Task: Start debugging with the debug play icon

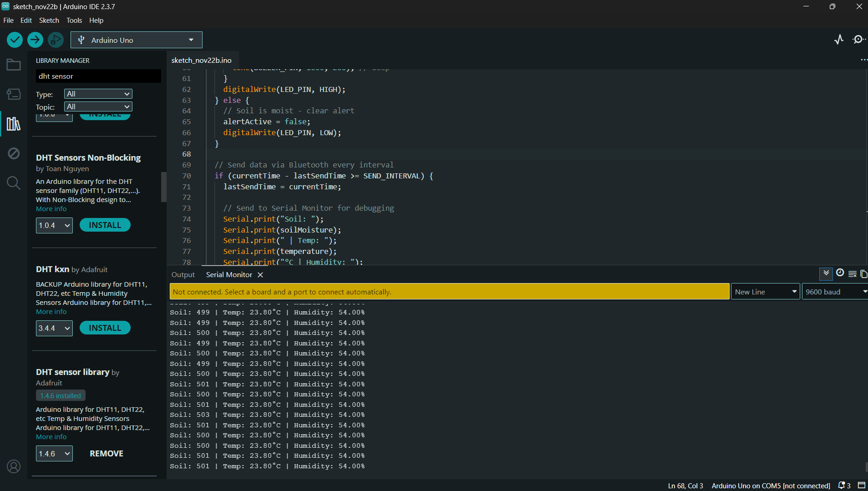Action: click(x=56, y=40)
